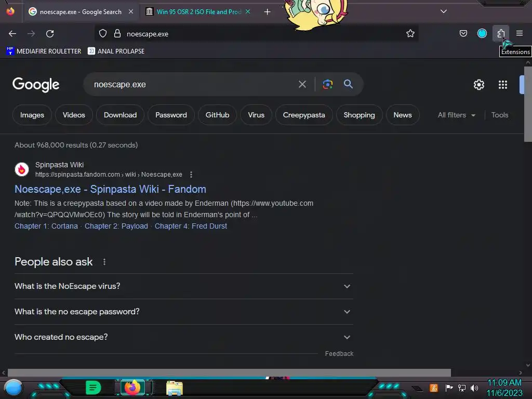Viewport: 532px width, 399px height.
Task: Click the Spinpasta Wiki site favicon
Action: (22, 169)
